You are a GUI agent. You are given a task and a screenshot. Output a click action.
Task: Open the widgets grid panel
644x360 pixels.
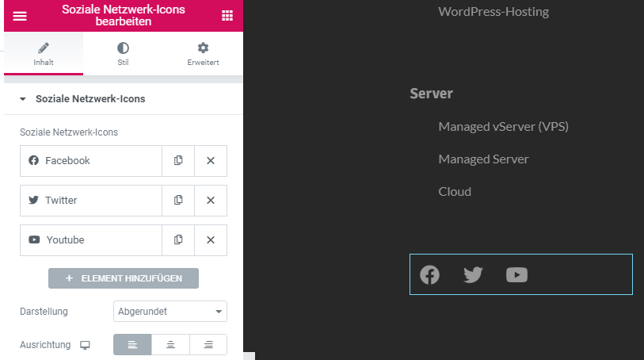(227, 16)
